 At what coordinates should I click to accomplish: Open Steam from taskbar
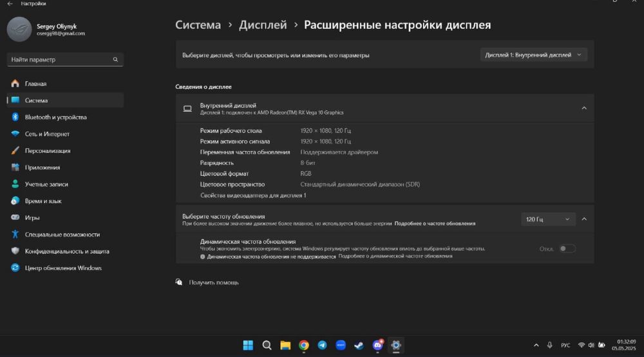click(359, 345)
